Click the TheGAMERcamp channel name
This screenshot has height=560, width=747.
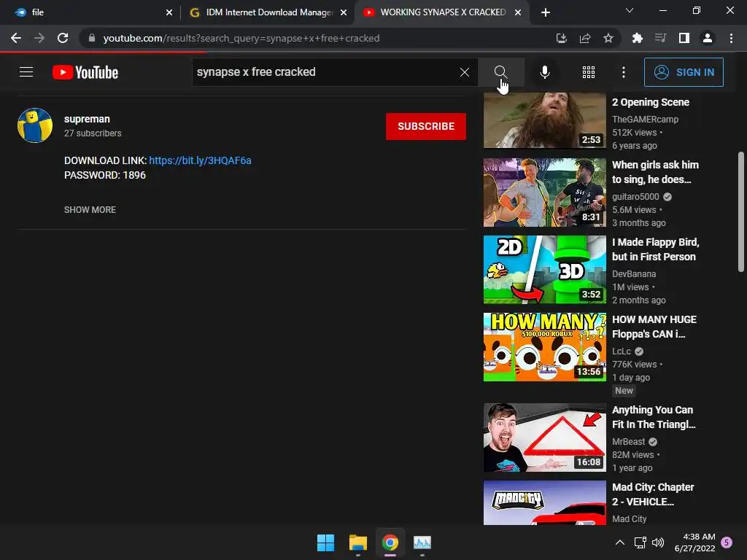pyautogui.click(x=645, y=119)
